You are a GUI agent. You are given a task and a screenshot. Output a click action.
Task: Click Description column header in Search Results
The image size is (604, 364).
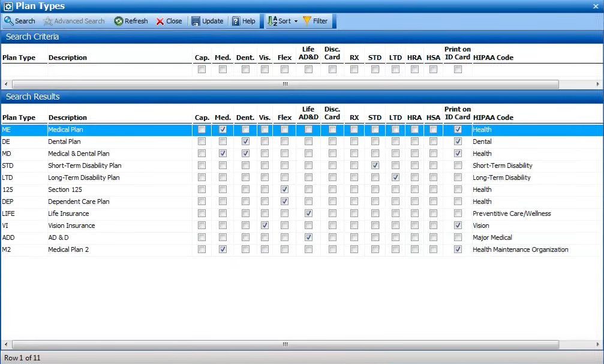coord(68,118)
